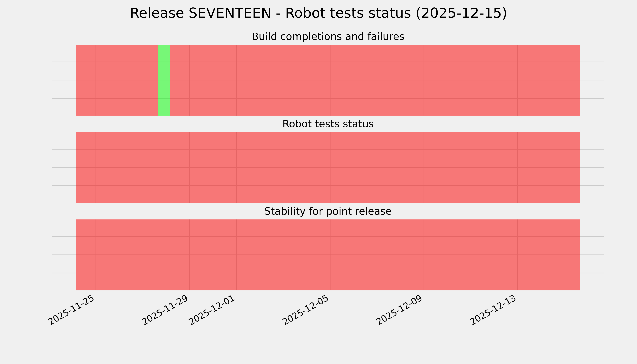Click Stability chart area between 11-29 and 12-01
The width and height of the screenshot is (637, 364).
click(x=213, y=255)
